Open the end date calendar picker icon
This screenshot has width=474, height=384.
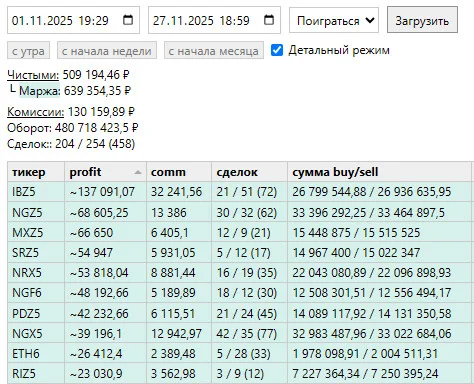click(269, 20)
